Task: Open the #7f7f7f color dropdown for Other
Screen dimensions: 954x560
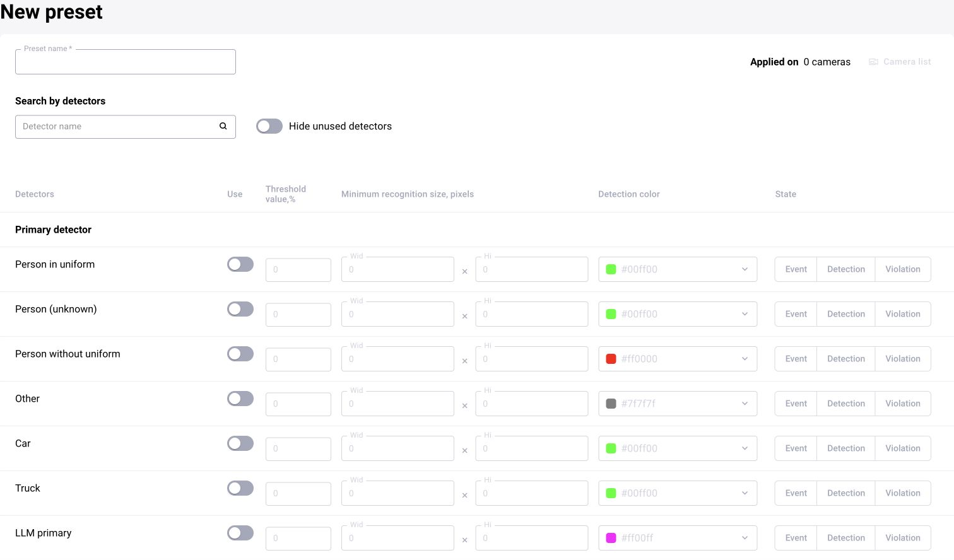Action: [678, 404]
